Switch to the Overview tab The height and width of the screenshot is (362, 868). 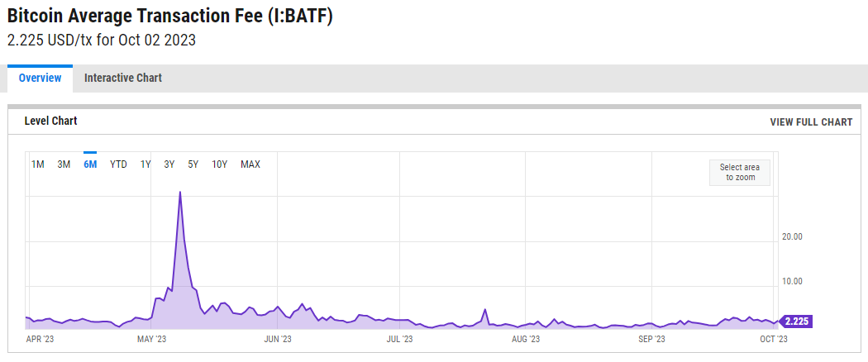(40, 78)
